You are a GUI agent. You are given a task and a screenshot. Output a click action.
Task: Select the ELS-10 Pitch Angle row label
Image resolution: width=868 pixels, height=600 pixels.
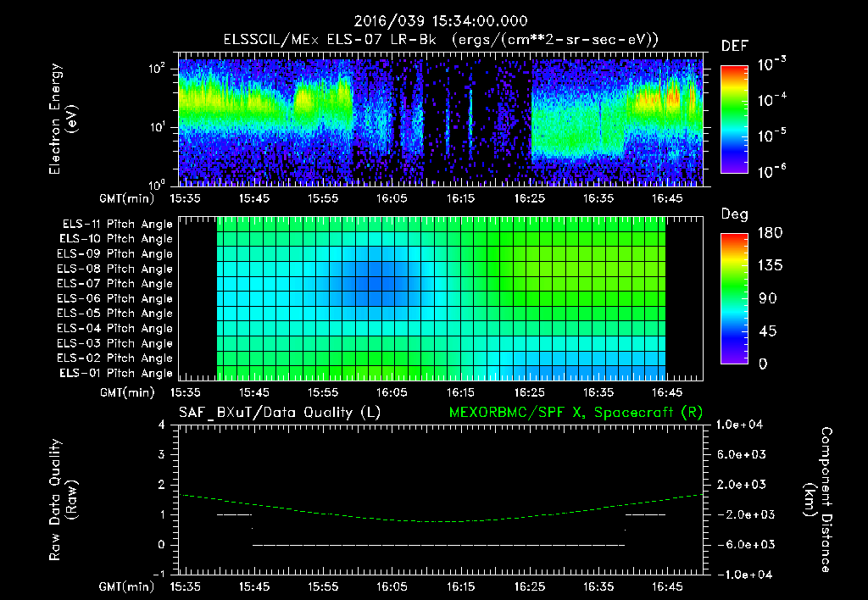click(116, 239)
